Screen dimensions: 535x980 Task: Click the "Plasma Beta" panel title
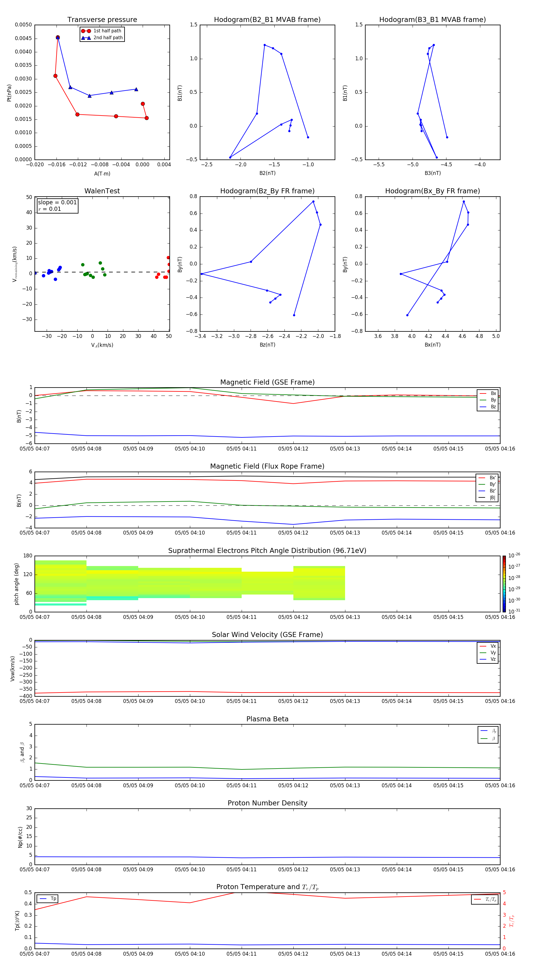tap(267, 719)
